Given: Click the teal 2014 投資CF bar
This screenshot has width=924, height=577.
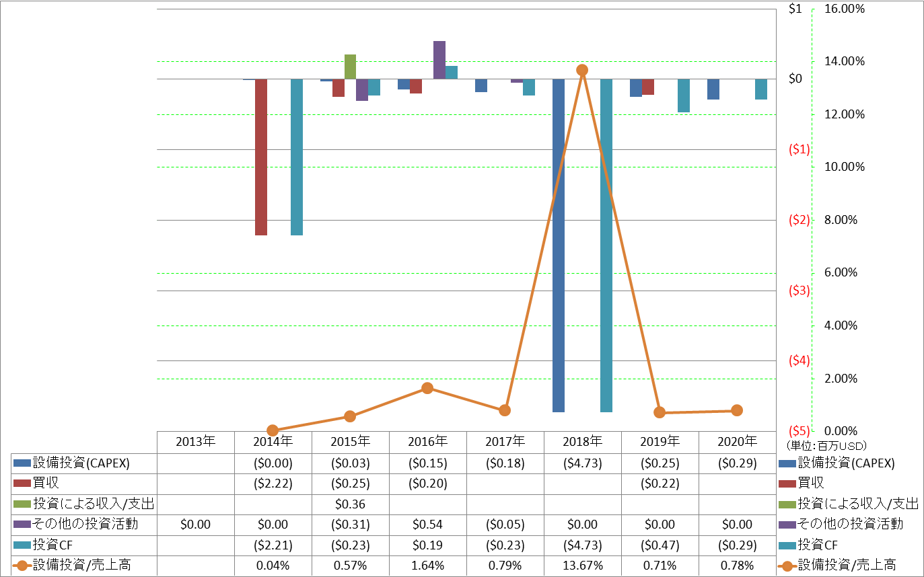Looking at the screenshot, I should (x=297, y=157).
